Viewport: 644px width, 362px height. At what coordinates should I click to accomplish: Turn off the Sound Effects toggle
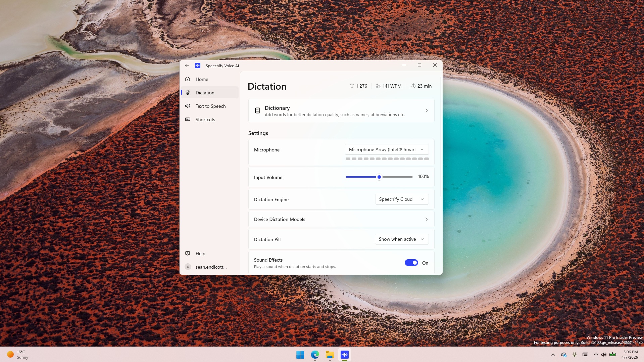411,263
